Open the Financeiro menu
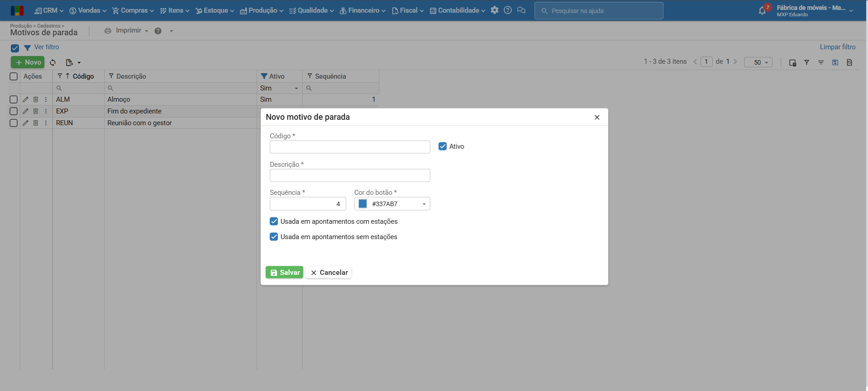The image size is (868, 391). tap(362, 10)
